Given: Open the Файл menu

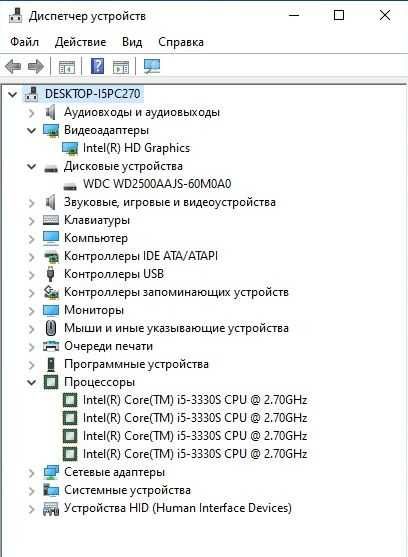Looking at the screenshot, I should (x=24, y=42).
